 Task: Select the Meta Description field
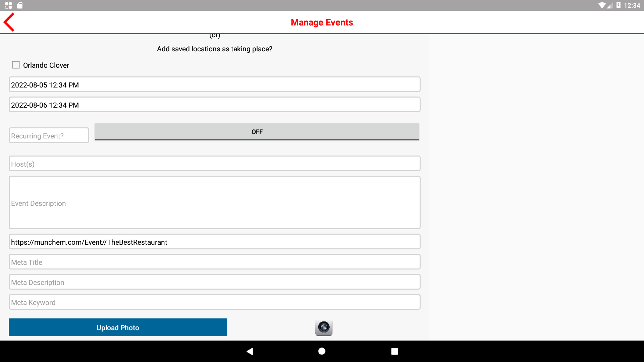click(214, 282)
